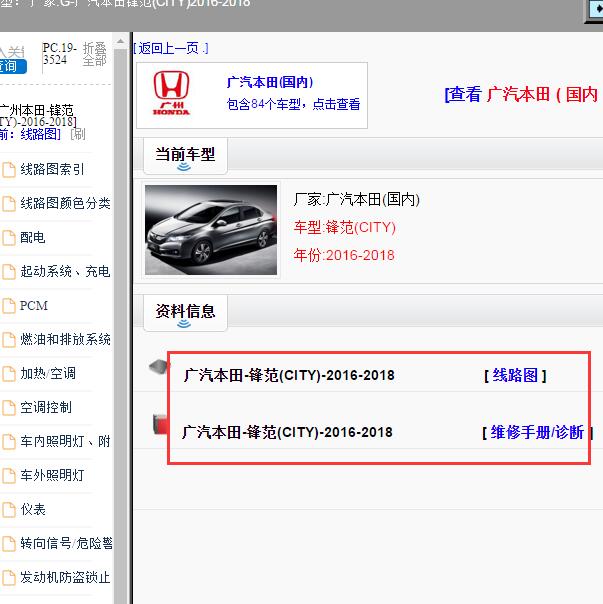Select 配电 in the sidebar list
The width and height of the screenshot is (603, 604).
[x=33, y=237]
